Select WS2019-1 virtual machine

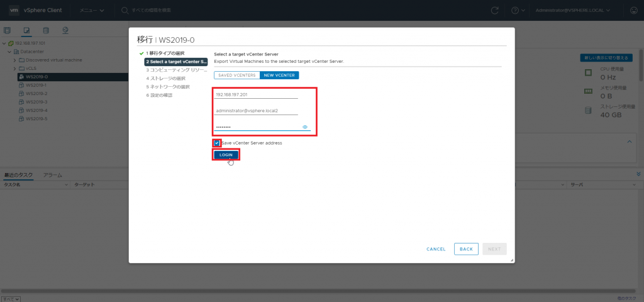(x=36, y=86)
